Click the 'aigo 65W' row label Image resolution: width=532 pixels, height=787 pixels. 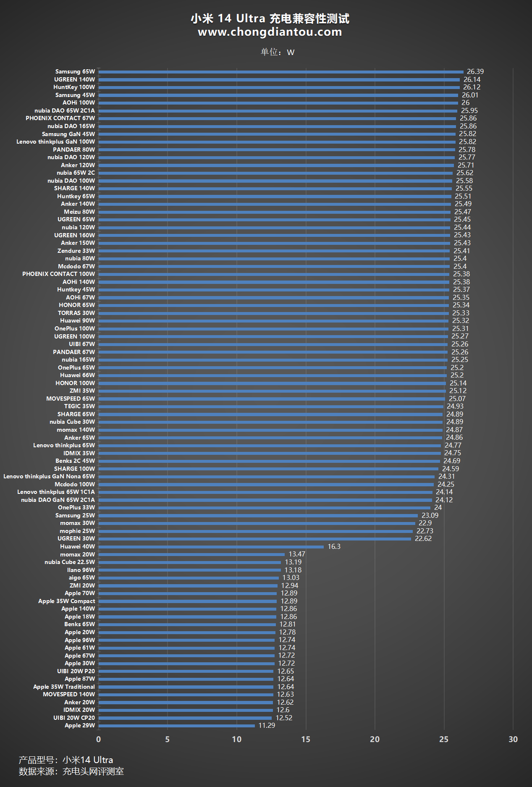pyautogui.click(x=82, y=577)
